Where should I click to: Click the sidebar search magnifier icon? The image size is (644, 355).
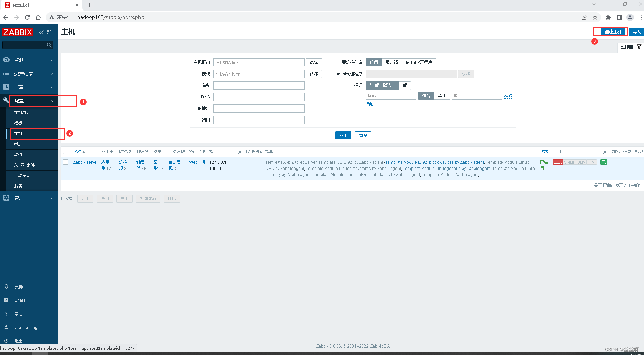click(49, 45)
